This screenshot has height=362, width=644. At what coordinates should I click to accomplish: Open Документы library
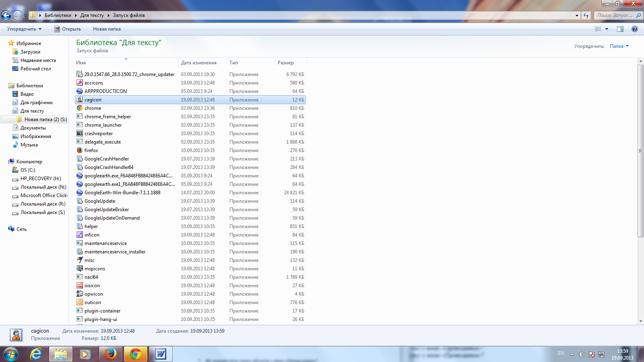click(33, 128)
